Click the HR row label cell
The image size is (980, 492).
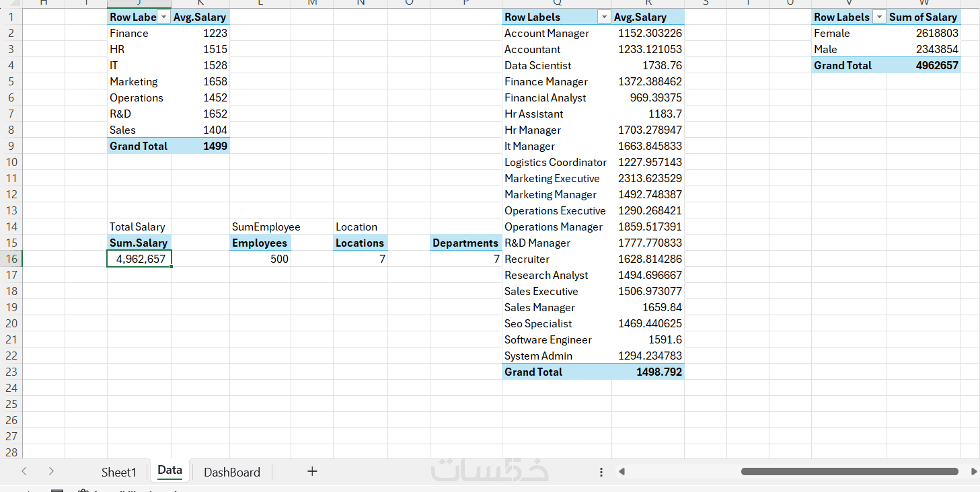click(x=139, y=49)
